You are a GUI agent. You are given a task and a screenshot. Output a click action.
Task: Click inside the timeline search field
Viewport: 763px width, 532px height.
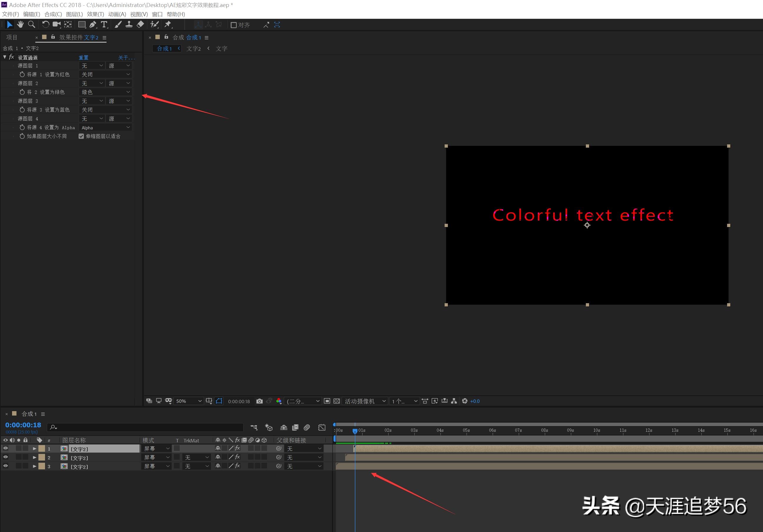pos(146,427)
